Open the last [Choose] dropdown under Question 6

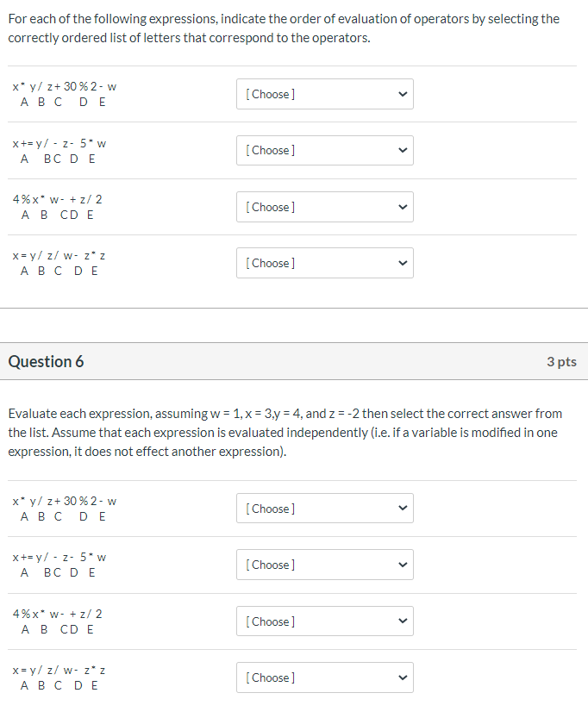(x=324, y=677)
